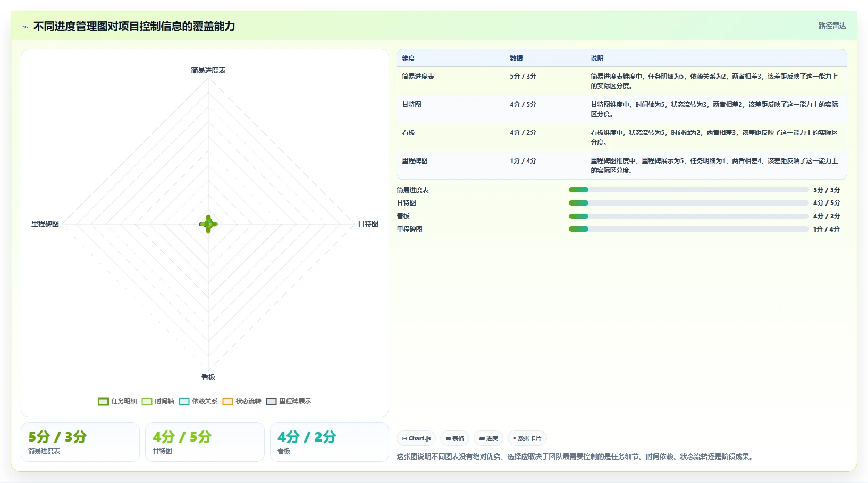Click the 简易进度表 label beside its progress bar
The height and width of the screenshot is (483, 868).
[x=412, y=190]
